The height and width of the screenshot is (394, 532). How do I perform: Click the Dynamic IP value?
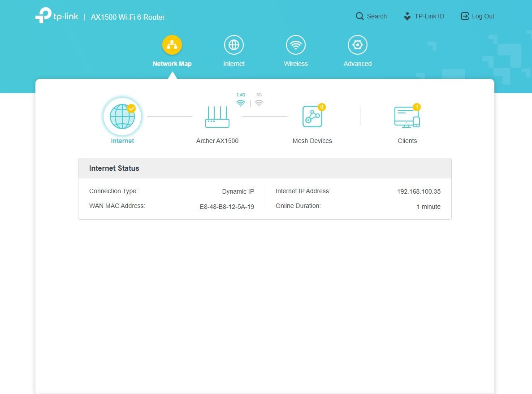pyautogui.click(x=238, y=191)
